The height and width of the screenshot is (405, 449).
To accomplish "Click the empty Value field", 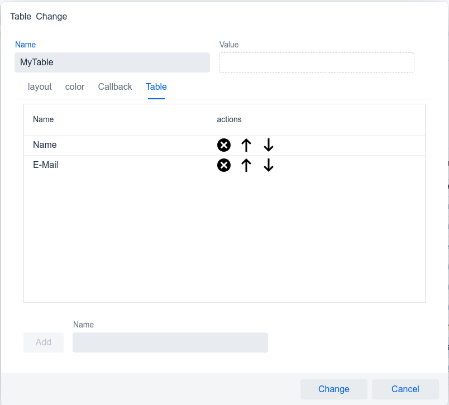I will tap(317, 62).
